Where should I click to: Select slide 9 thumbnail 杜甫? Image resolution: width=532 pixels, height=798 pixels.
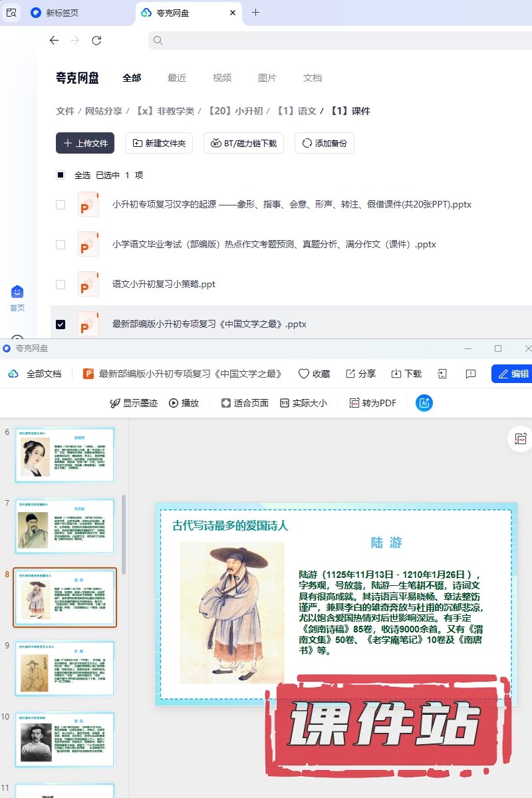[65, 668]
